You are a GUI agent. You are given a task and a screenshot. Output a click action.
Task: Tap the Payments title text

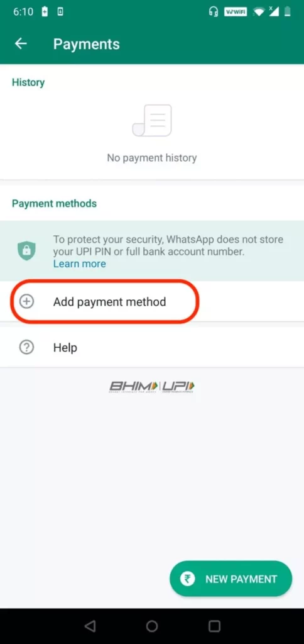87,44
